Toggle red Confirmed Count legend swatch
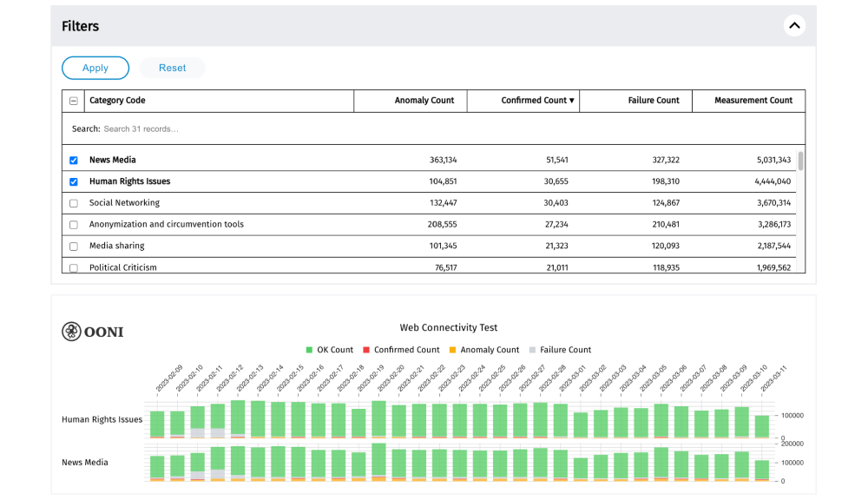 pos(366,350)
